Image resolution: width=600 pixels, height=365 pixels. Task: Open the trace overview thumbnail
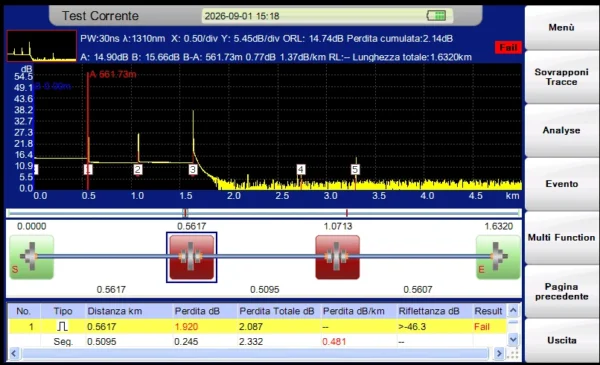pyautogui.click(x=42, y=46)
